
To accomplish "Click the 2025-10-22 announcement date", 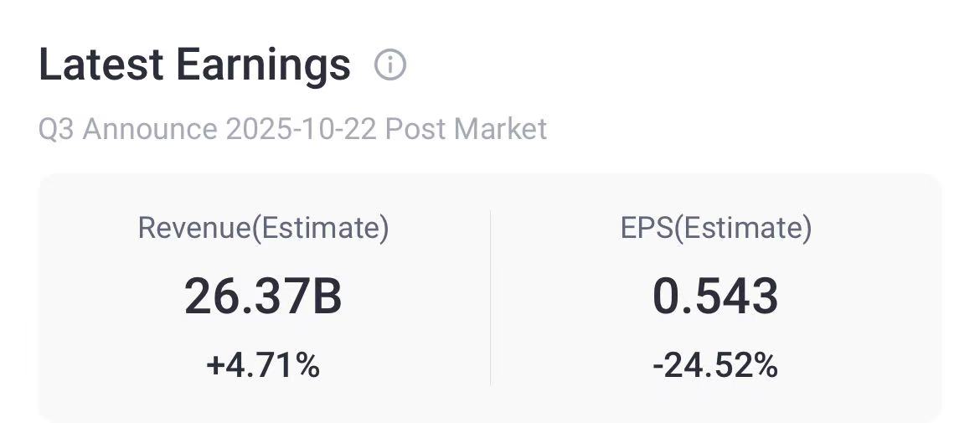I will pos(302,129).
